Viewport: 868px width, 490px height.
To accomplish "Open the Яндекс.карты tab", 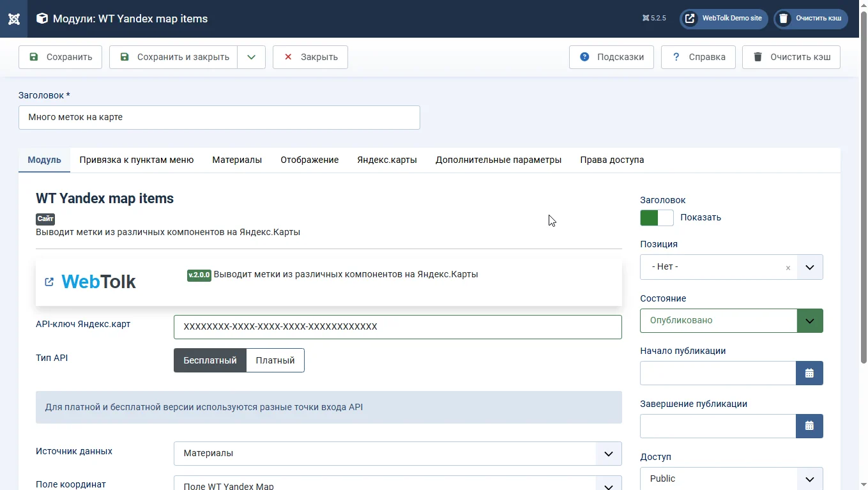I will coord(387,160).
